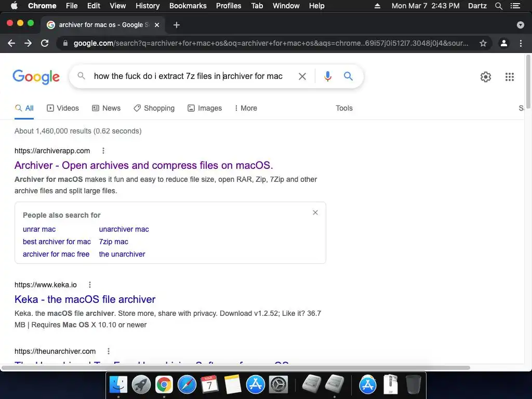Click the Google logo

pos(36,77)
